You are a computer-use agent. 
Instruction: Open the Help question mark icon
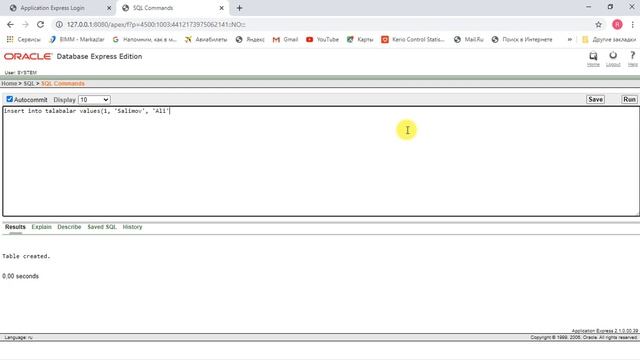pos(632,56)
